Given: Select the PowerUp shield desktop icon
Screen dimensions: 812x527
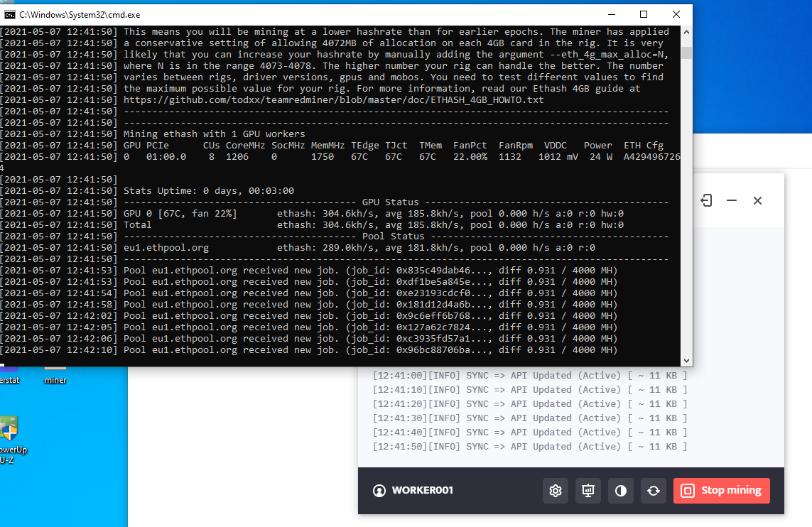Looking at the screenshot, I should [x=10, y=440].
